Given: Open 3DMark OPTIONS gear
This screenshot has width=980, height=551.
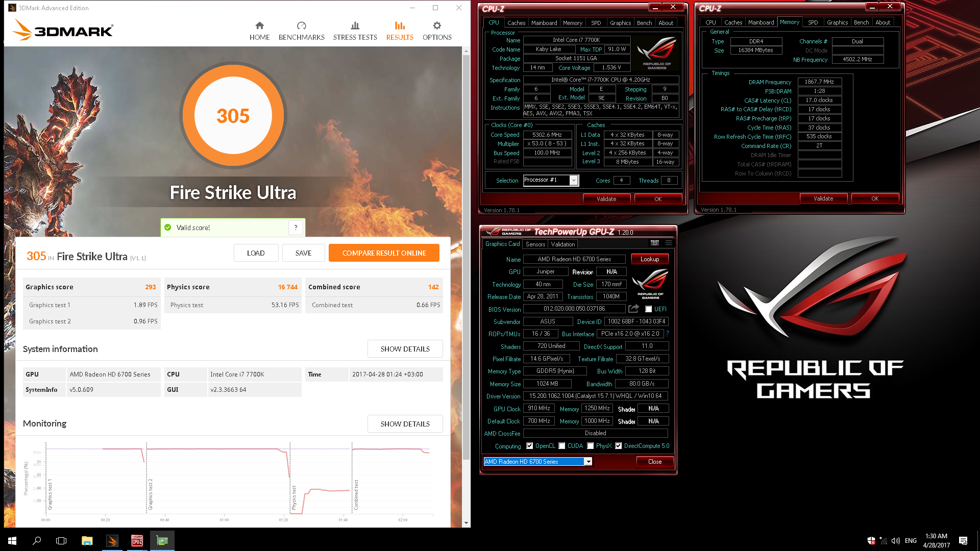Looking at the screenshot, I should (x=437, y=31).
